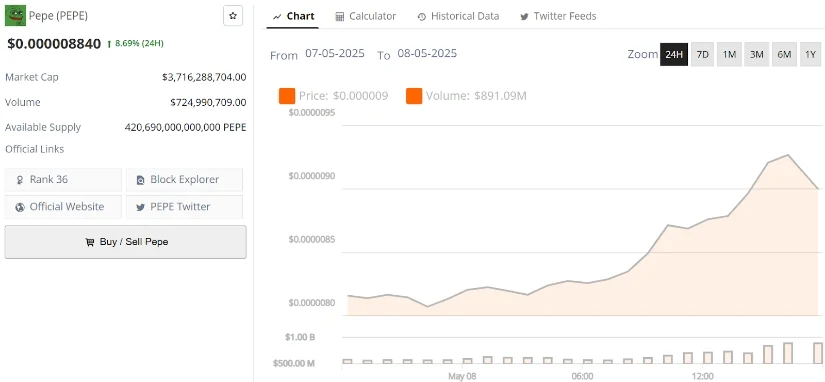Viewport: 825px width, 382px height.
Task: Click the May 08 time axis label
Action: click(x=462, y=376)
